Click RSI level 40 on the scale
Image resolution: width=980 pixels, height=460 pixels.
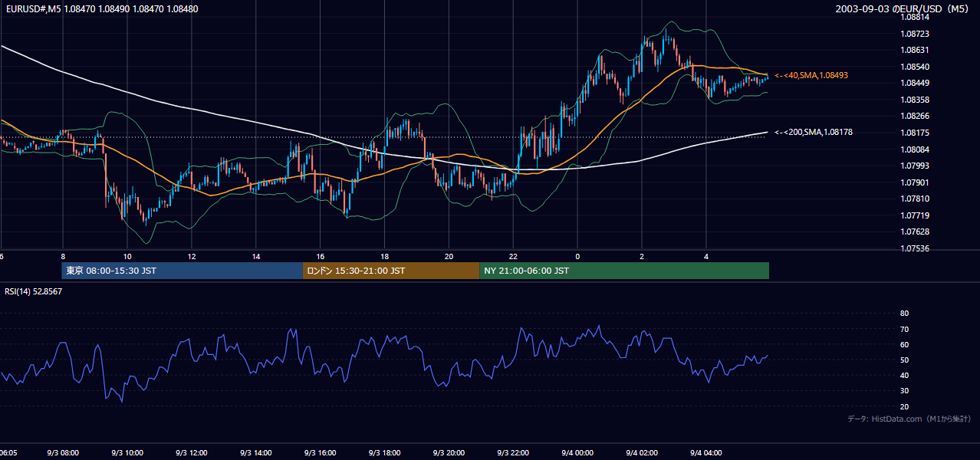pyautogui.click(x=904, y=375)
